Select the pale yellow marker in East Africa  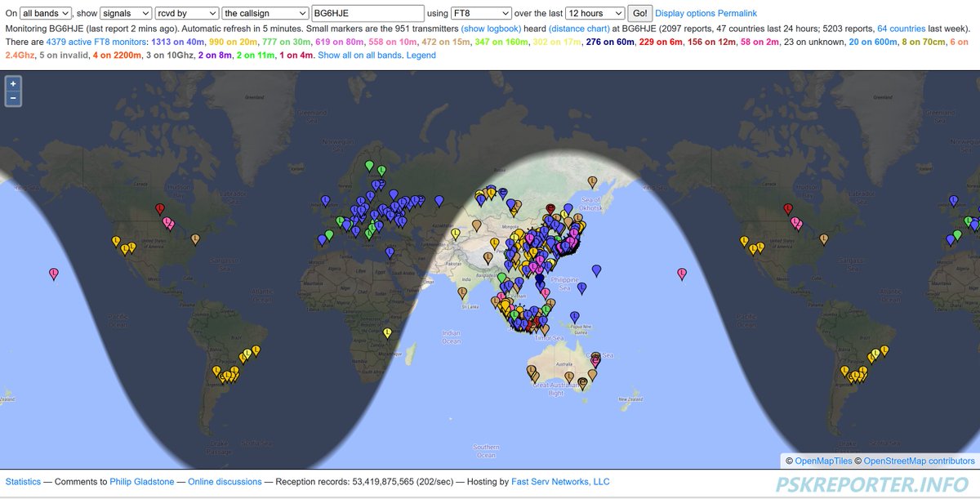click(x=387, y=332)
